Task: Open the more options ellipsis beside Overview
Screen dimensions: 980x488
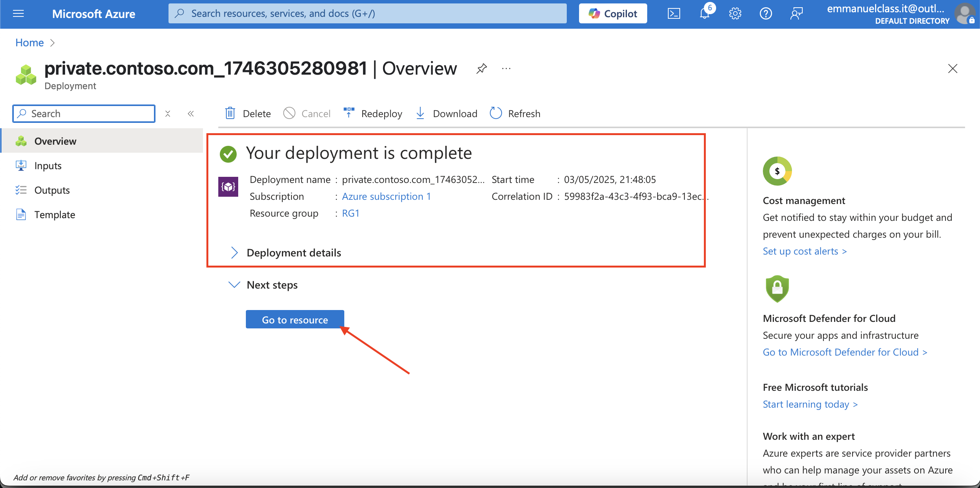Action: point(506,69)
